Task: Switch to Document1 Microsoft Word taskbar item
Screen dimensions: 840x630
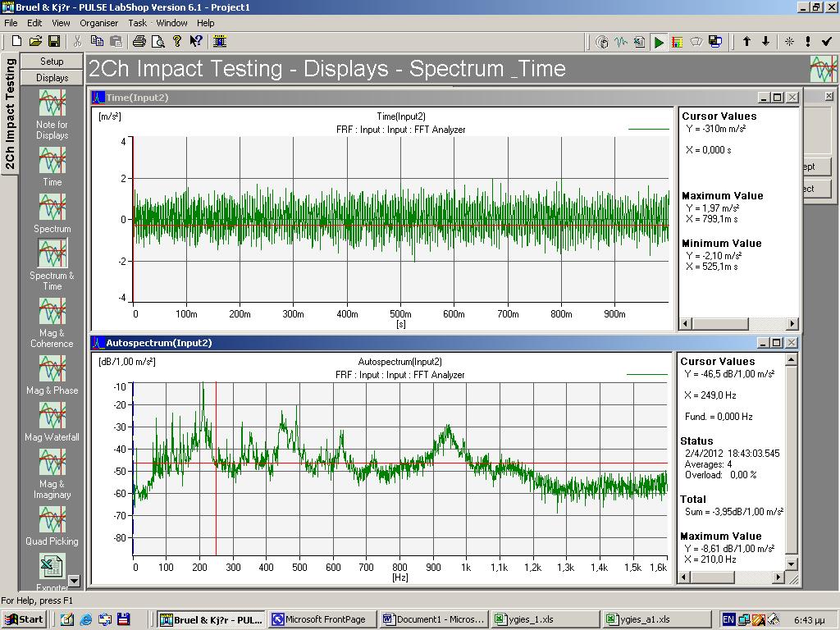Action: pyautogui.click(x=433, y=619)
